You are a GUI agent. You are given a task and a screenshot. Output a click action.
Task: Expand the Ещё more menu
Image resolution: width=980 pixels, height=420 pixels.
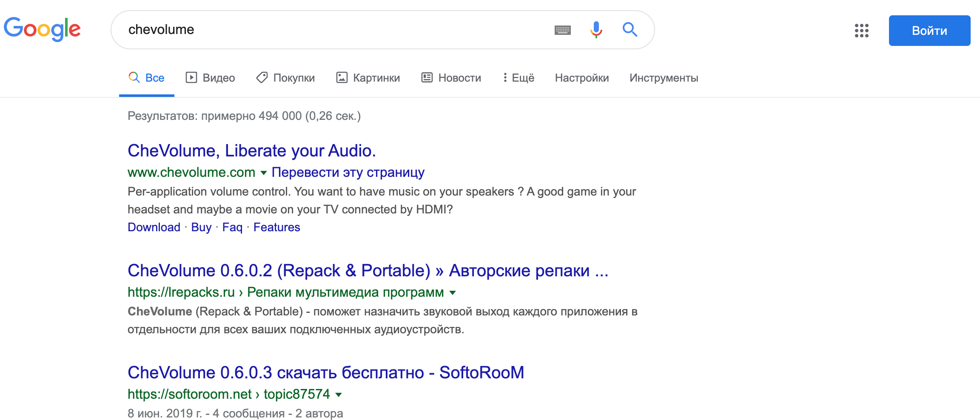518,78
